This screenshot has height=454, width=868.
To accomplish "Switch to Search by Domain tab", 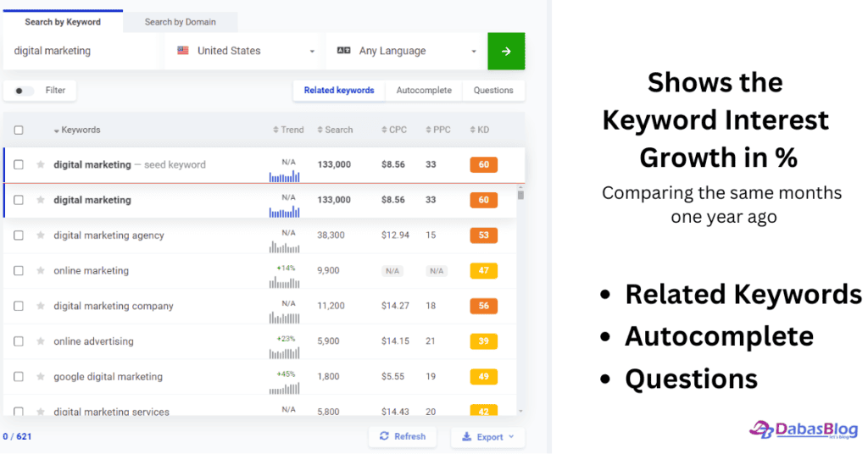I will click(x=181, y=22).
